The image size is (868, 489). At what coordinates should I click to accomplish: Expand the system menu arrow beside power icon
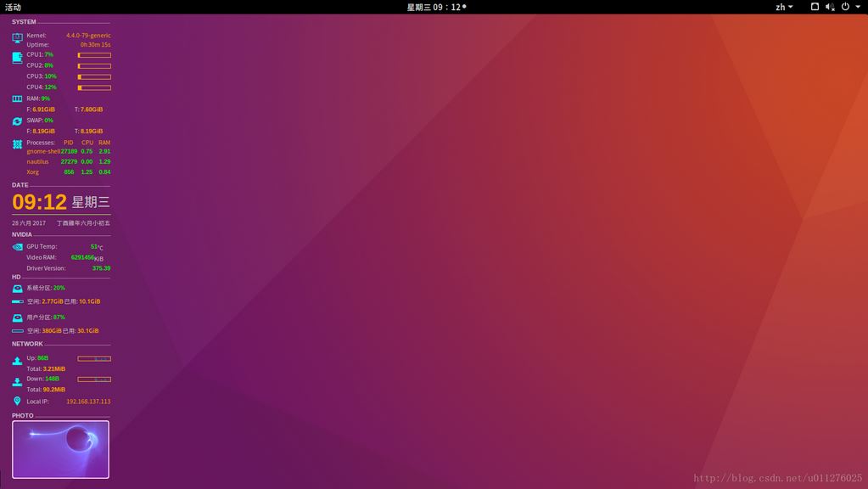point(857,7)
